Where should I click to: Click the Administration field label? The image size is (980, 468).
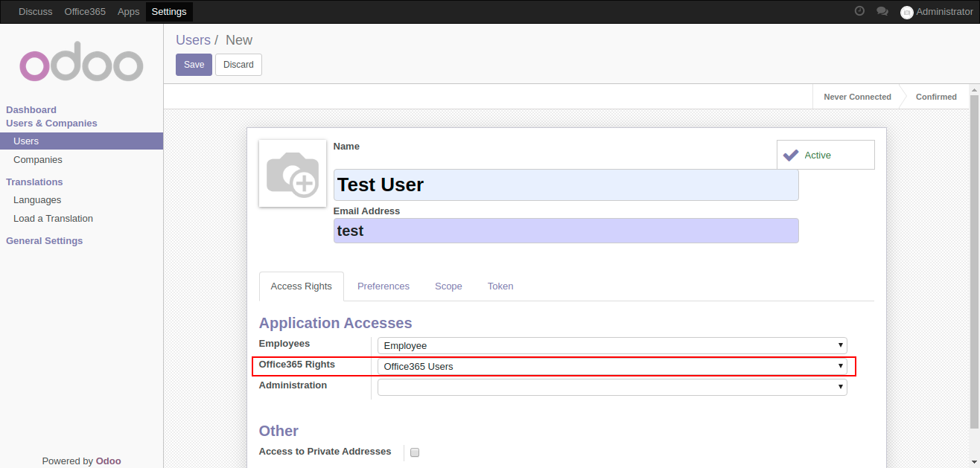[x=293, y=385]
